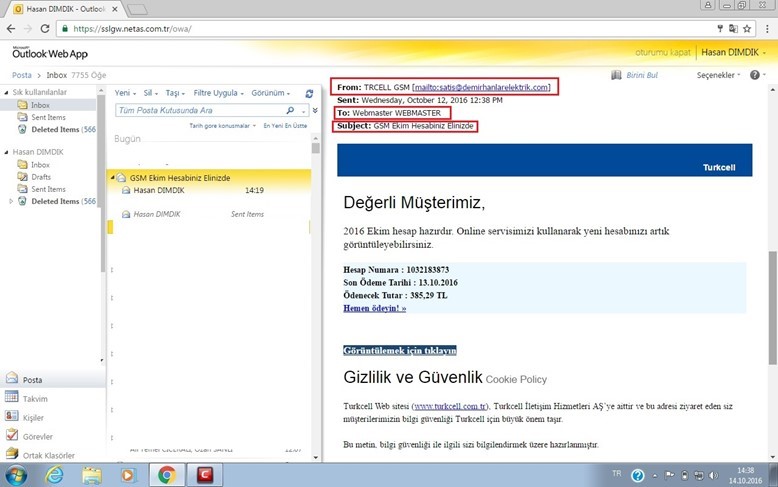The image size is (778, 487).
Task: Reload the page with the refresh icon
Action: click(45, 29)
